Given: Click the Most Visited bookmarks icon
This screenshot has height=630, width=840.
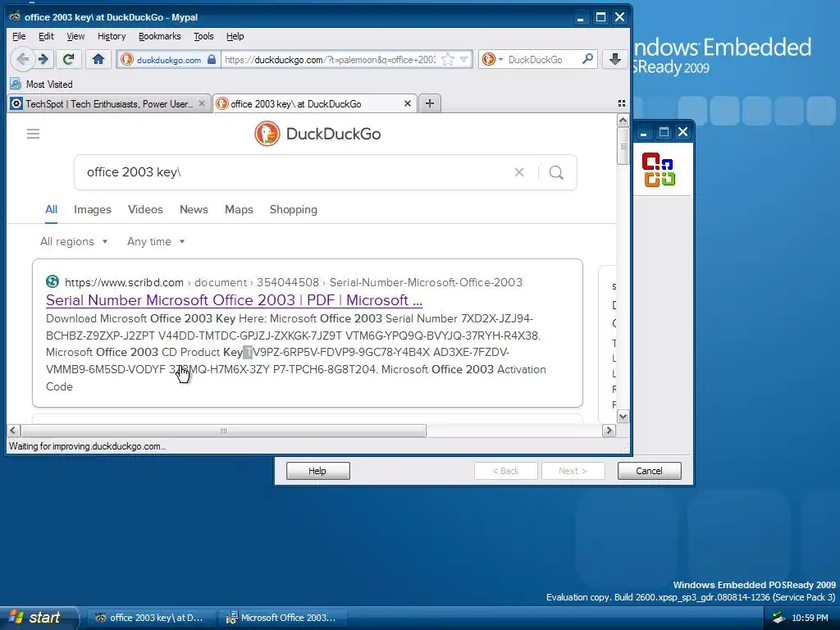Looking at the screenshot, I should pos(16,84).
